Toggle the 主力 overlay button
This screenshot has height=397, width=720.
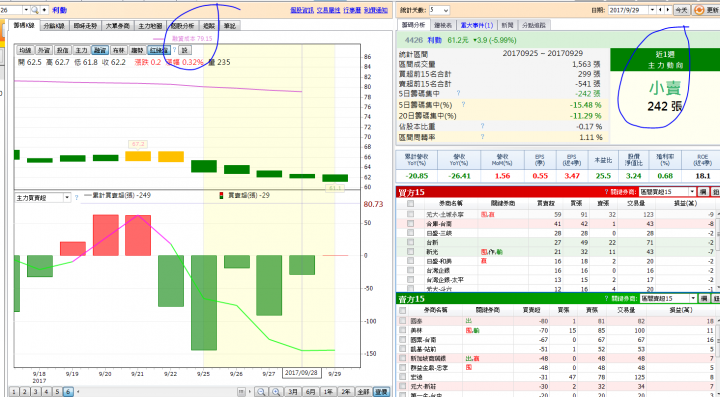click(x=81, y=50)
